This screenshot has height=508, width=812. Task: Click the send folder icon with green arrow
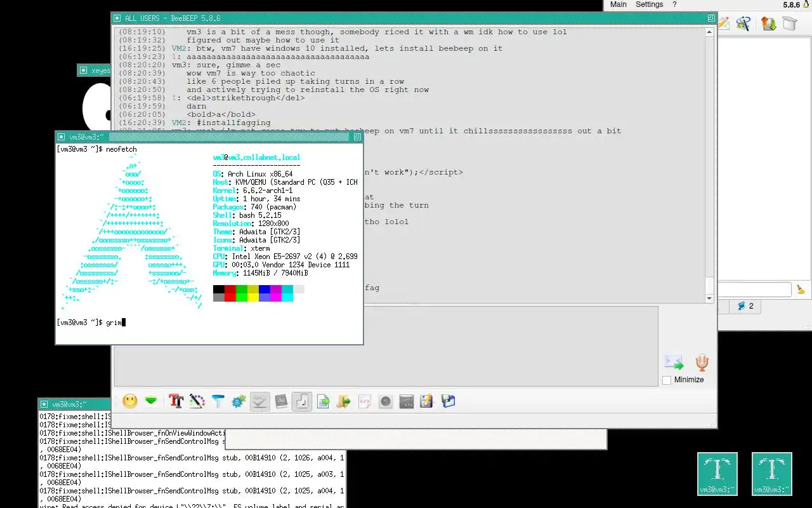coord(344,401)
